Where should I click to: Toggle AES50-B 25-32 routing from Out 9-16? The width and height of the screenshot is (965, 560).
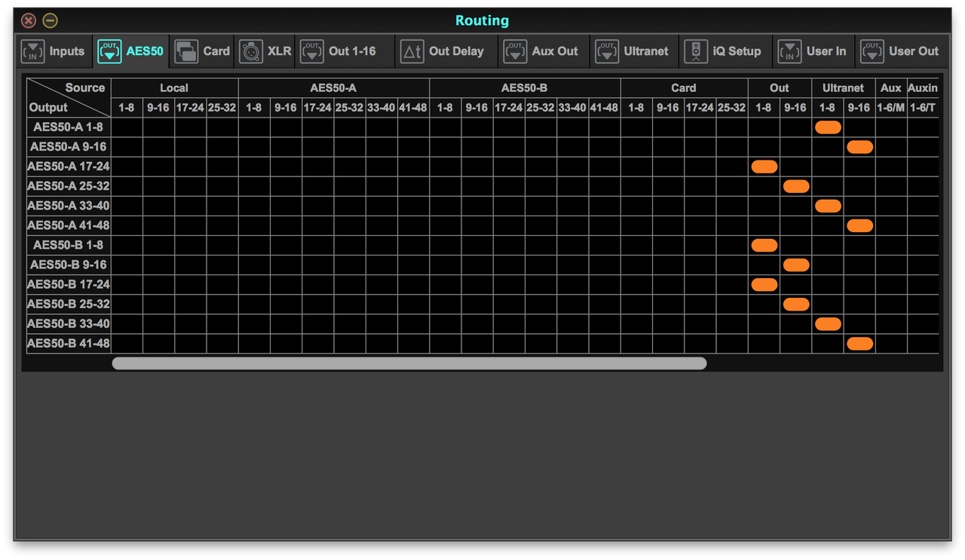(795, 304)
